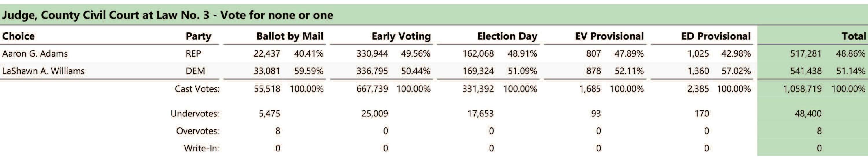The image size is (868, 161).
Task: Click the Election Day column header
Action: 507,36
